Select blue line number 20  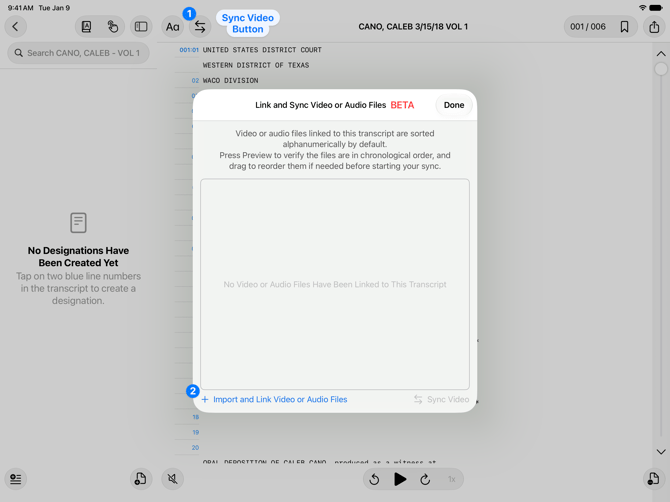[x=195, y=448]
